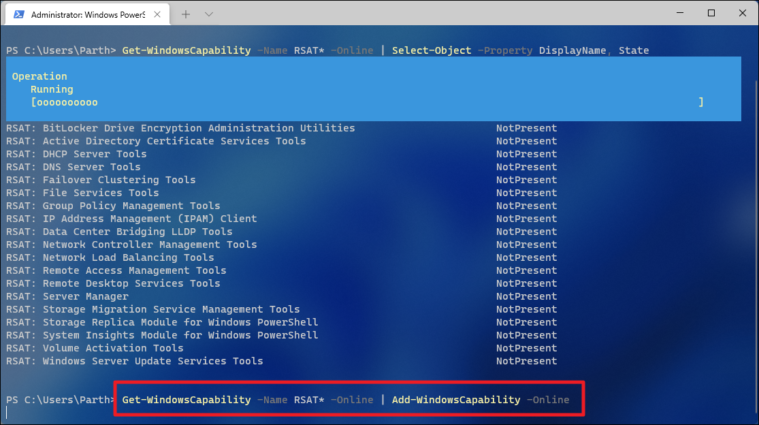
Task: Click Remote Access Management Tools row
Action: click(282, 271)
